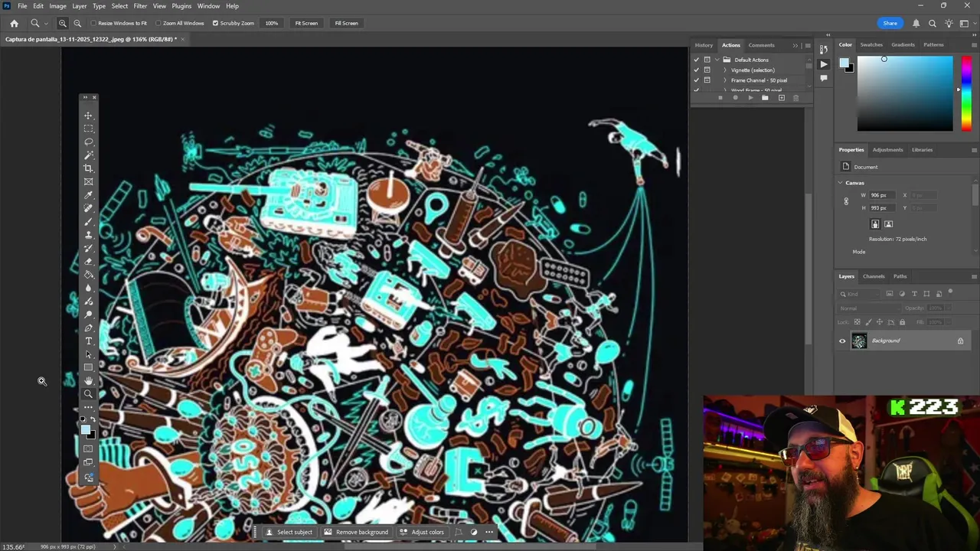Select the Paint Bucket tool
Image resolution: width=980 pixels, height=551 pixels.
pyautogui.click(x=89, y=275)
